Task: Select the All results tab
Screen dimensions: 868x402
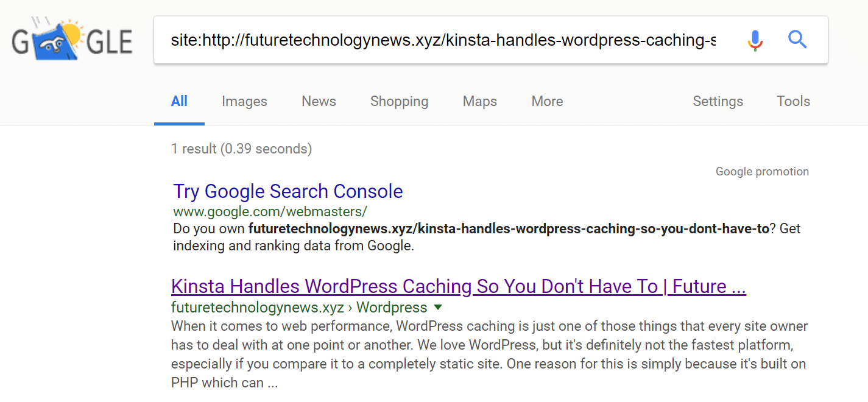Action: 179,101
